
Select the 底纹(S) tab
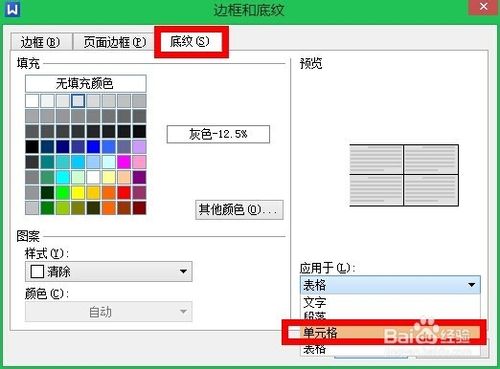pos(190,42)
